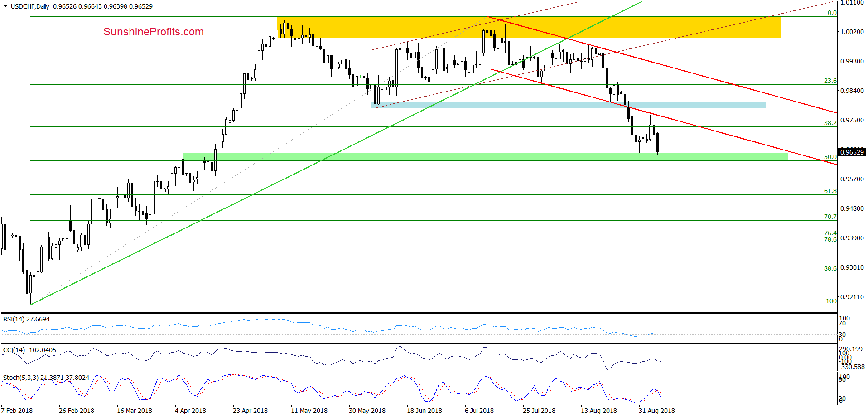Select the current price tag 0.96529
The width and height of the screenshot is (868, 417).
pyautogui.click(x=852, y=152)
